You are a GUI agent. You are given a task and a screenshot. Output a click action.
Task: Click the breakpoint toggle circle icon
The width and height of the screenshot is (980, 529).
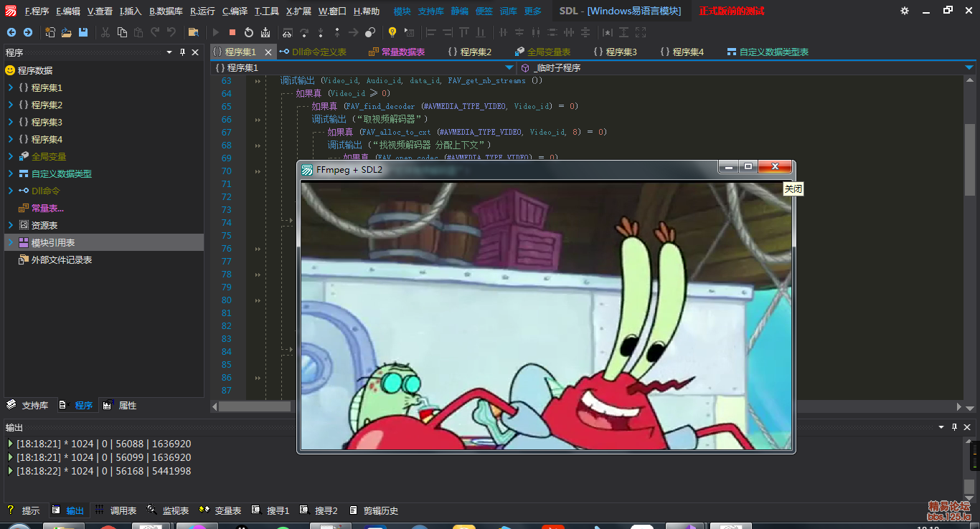370,32
